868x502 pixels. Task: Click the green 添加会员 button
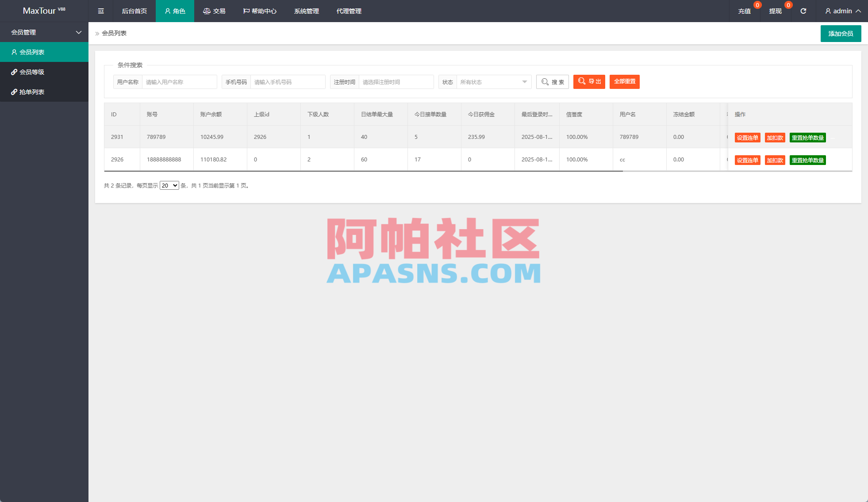pos(840,33)
